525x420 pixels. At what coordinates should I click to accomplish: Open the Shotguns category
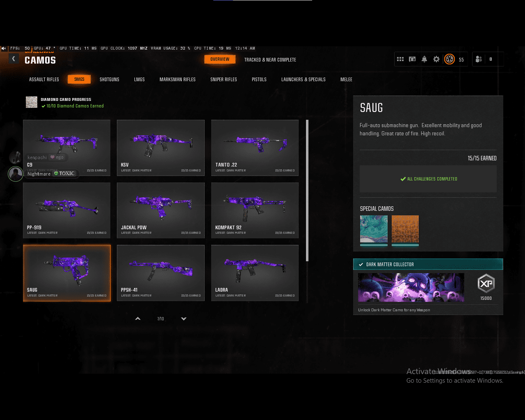pos(110,80)
